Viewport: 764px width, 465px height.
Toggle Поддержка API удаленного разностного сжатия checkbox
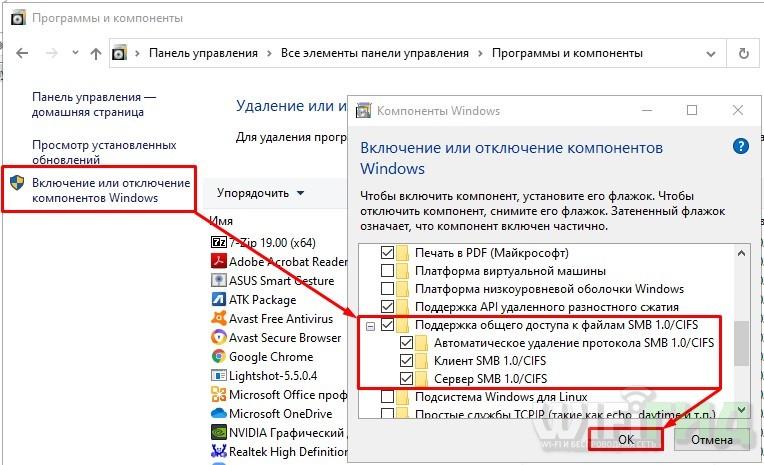coord(387,307)
